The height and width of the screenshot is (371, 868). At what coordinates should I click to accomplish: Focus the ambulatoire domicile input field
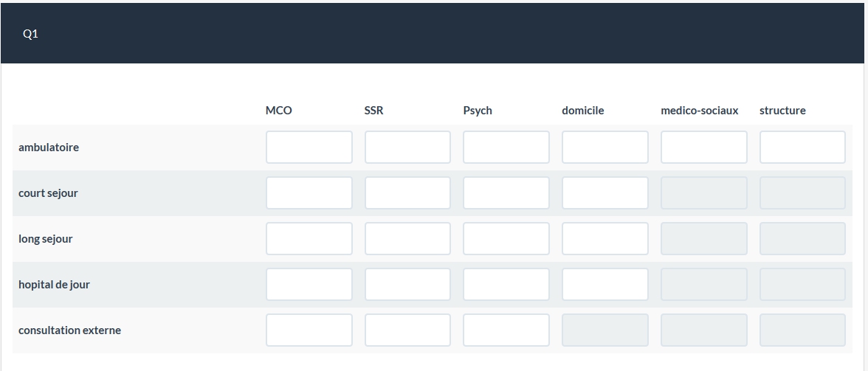pos(605,148)
